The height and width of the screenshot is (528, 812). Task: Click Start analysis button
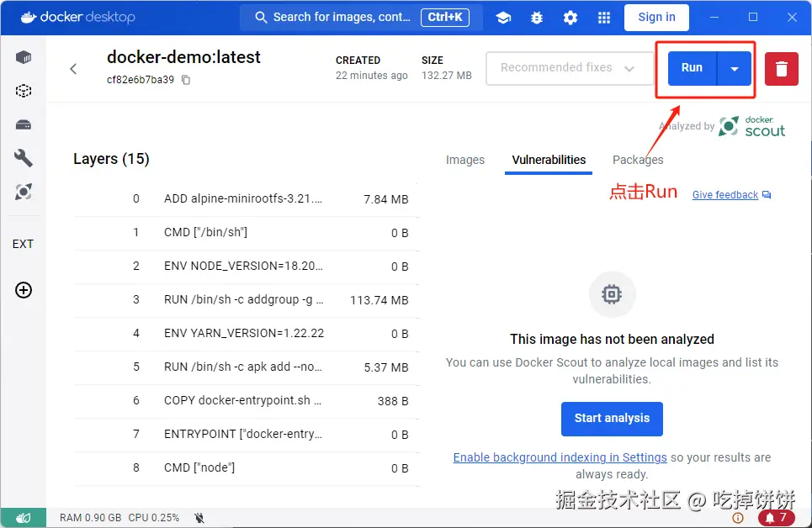[x=612, y=418]
